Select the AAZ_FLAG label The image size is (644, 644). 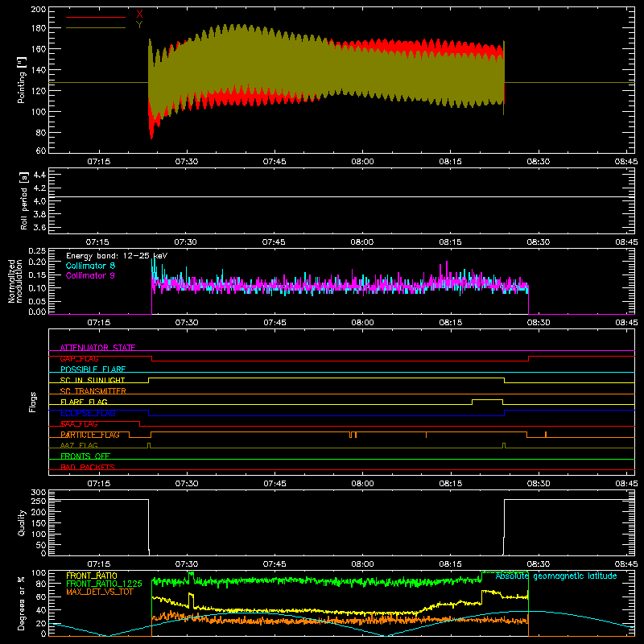tap(79, 445)
